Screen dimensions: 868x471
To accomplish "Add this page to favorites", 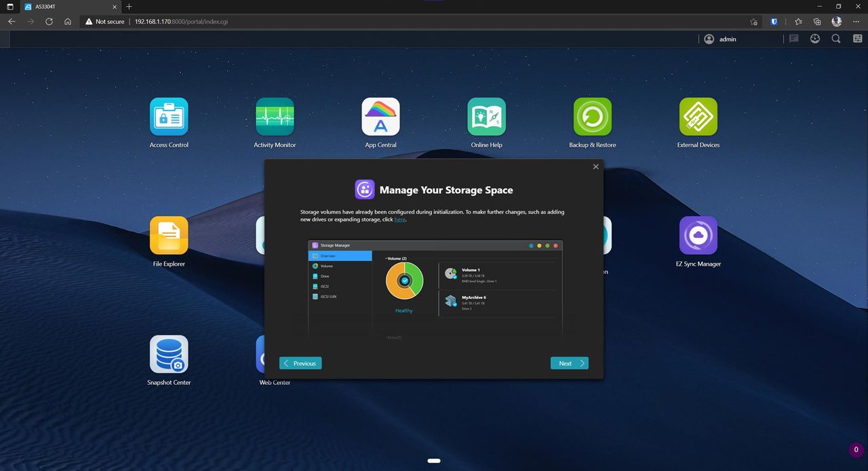I will click(753, 22).
